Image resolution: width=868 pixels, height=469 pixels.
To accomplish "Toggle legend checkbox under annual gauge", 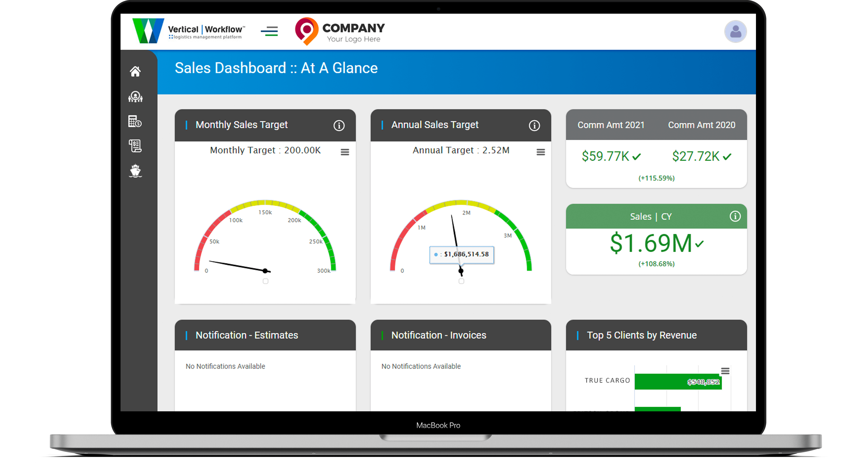I will coord(461,281).
